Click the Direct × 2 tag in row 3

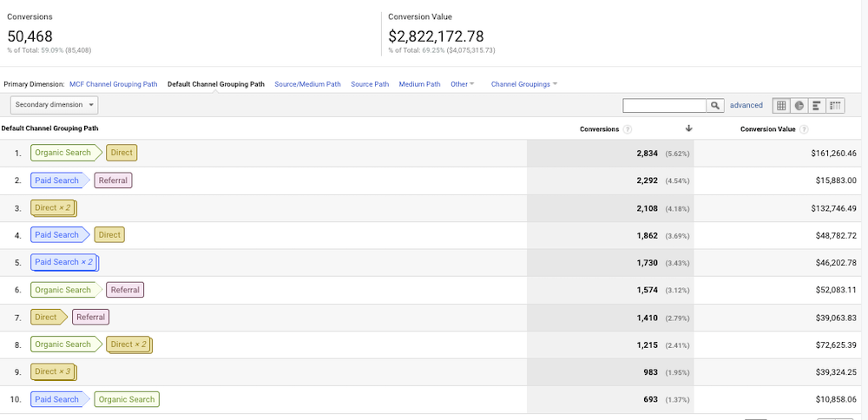[54, 208]
